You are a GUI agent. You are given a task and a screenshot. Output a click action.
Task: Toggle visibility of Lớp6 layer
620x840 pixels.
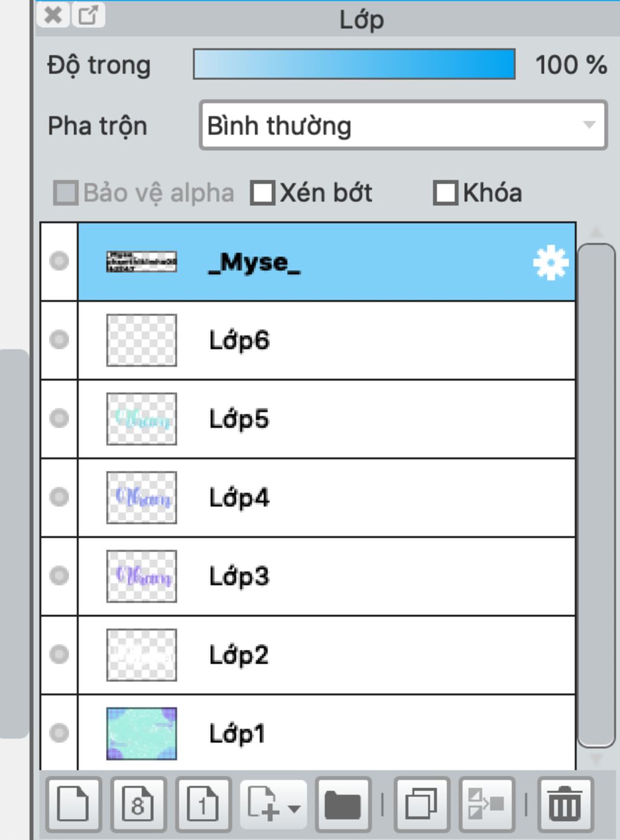coord(59,340)
